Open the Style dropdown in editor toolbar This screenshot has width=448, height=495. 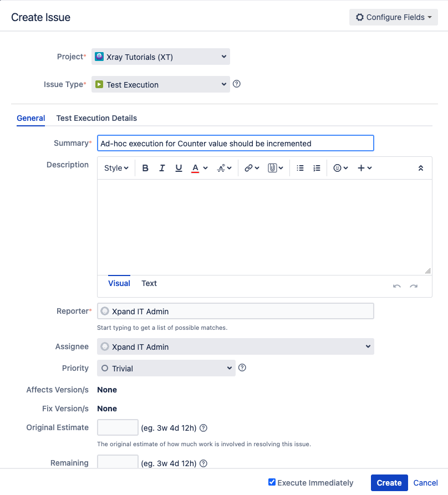point(116,168)
